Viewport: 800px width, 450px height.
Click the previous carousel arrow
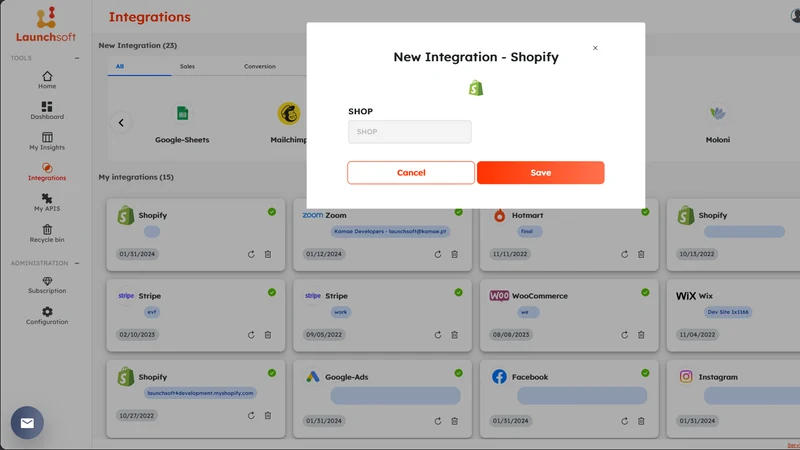(121, 122)
